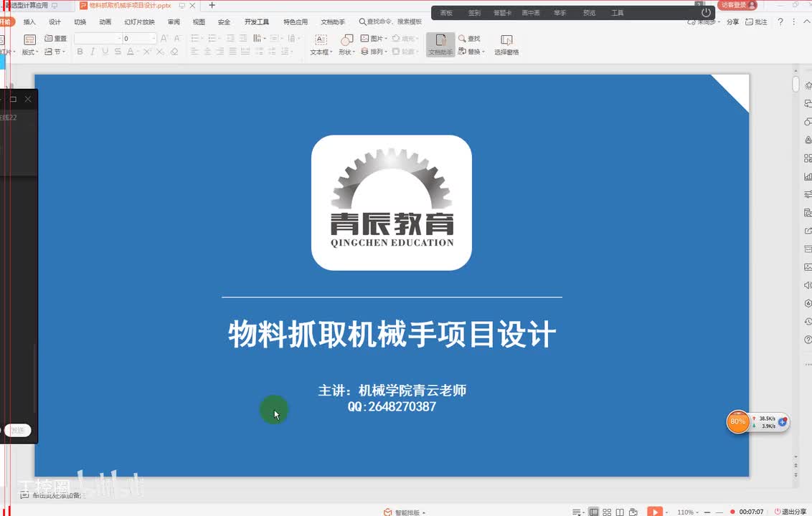Screen dimensions: 812x516
Task: Open the 设计 (Design) ribbon tab
Action: coord(55,21)
